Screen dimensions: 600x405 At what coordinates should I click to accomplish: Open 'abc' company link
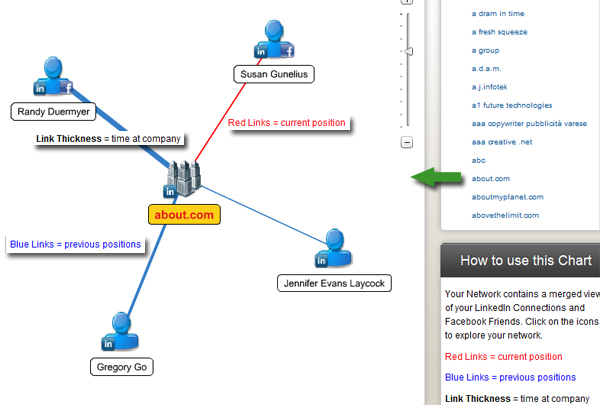(x=478, y=161)
